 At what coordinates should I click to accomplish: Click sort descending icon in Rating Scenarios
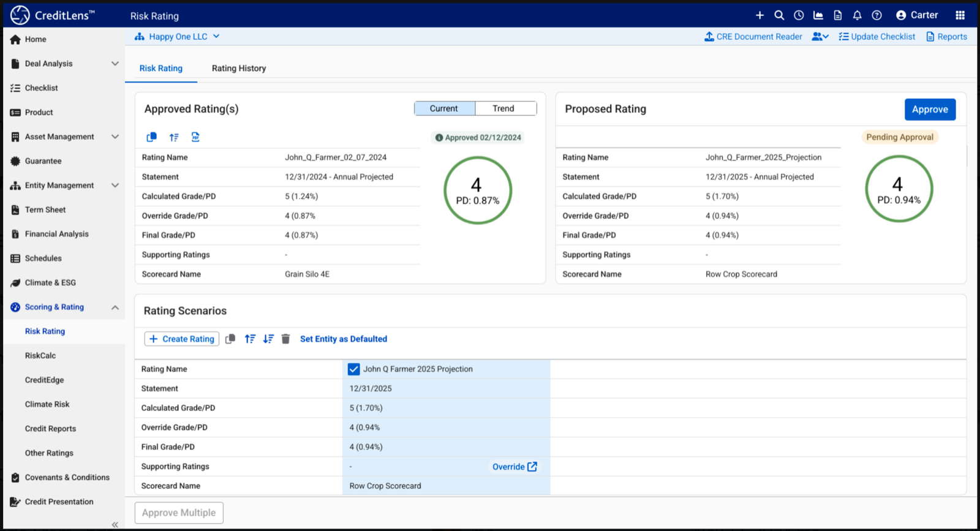(x=268, y=339)
